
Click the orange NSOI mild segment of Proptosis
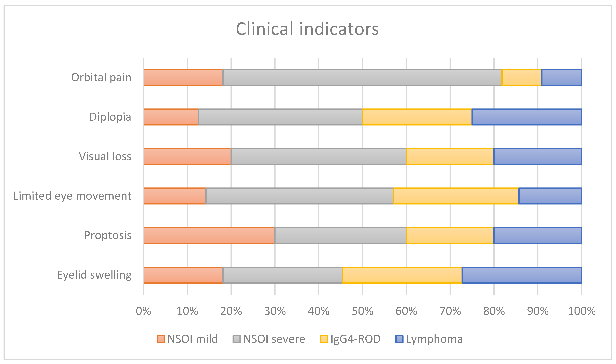[x=209, y=235]
